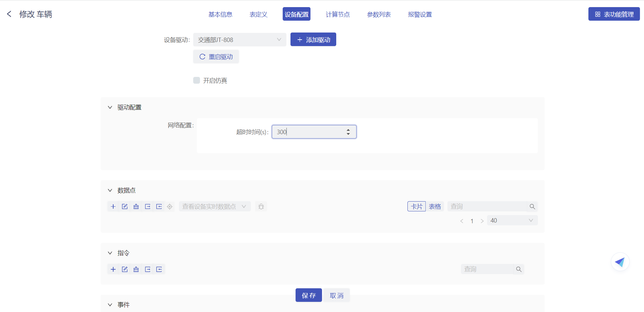Collapse the 驱动配置 section
This screenshot has width=644, height=312.
110,107
